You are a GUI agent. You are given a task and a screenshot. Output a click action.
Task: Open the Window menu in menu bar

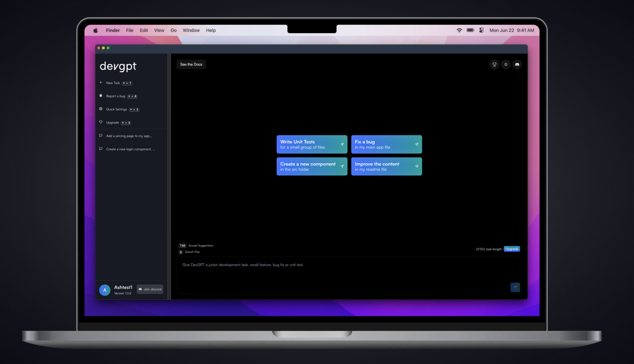[x=191, y=30]
